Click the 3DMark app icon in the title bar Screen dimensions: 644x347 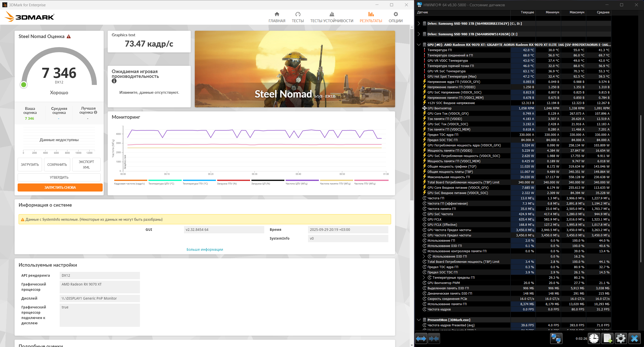5,5
